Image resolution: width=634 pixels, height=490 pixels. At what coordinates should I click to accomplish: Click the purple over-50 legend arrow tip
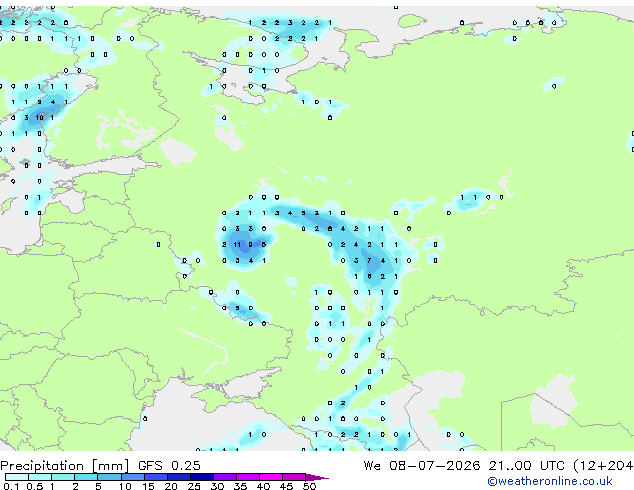[317, 477]
